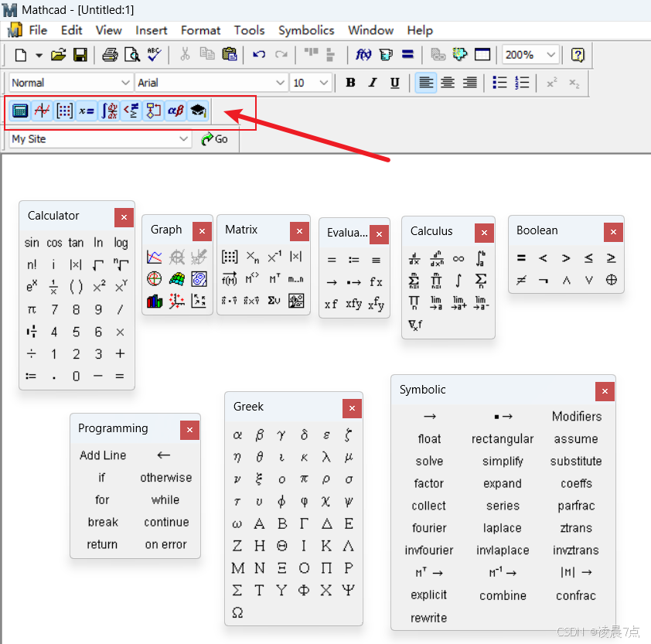Click not-equal operator in Boolean palette

point(521,280)
